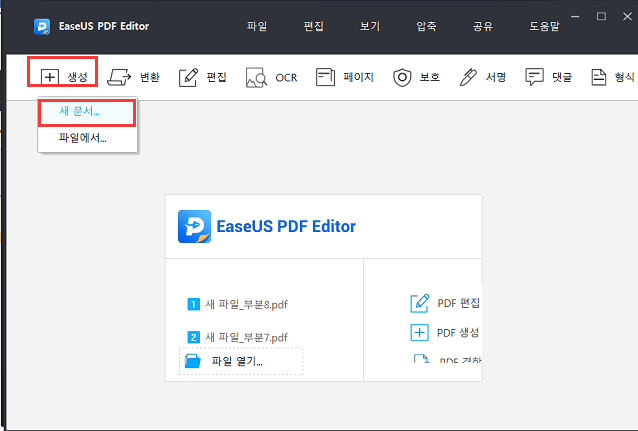Open the 압축 menu
The height and width of the screenshot is (431, 638).
(x=426, y=25)
